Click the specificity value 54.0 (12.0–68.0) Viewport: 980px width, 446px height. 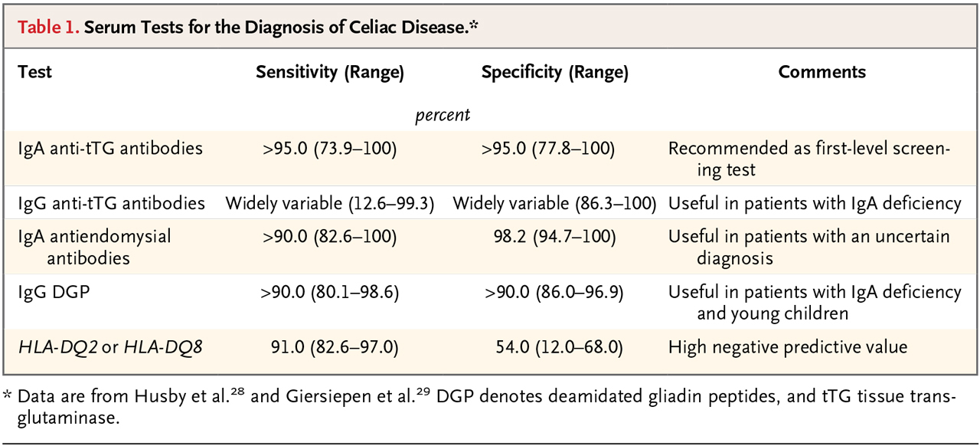[x=560, y=347]
